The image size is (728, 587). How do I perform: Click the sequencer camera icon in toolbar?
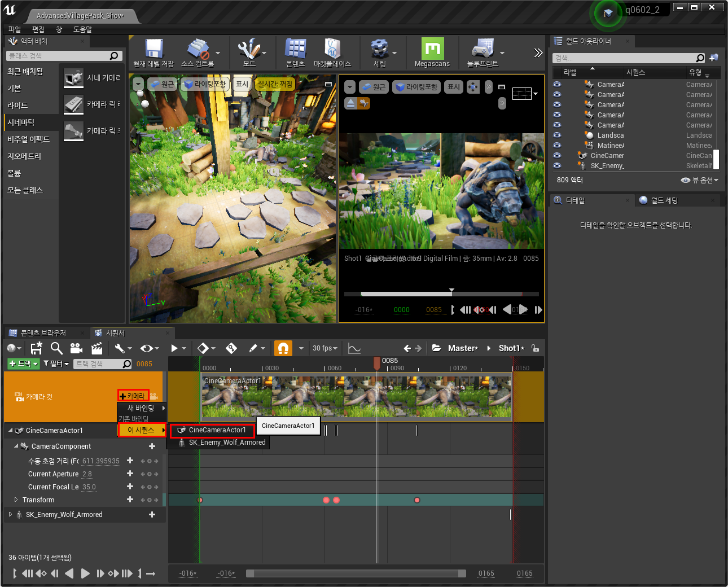tap(76, 348)
